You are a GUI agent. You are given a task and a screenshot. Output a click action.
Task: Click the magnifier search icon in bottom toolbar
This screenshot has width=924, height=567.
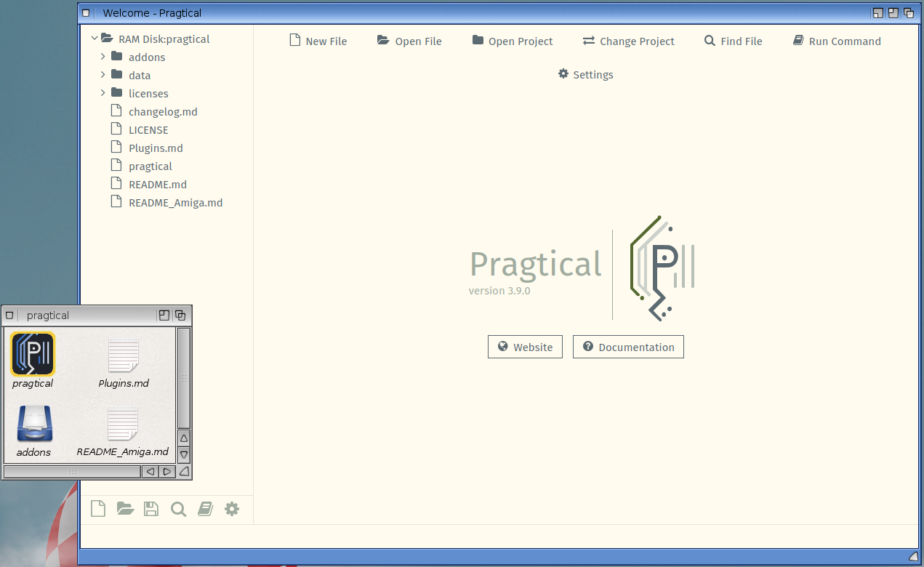178,509
